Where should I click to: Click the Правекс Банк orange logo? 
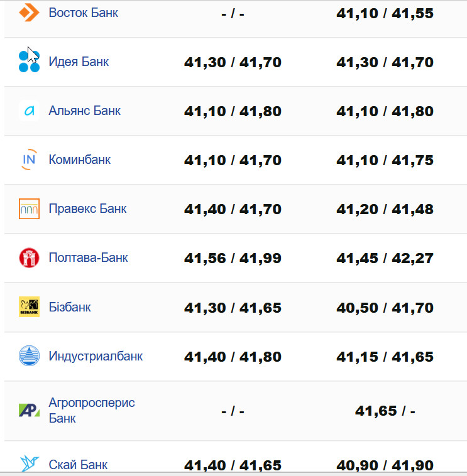coord(29,208)
